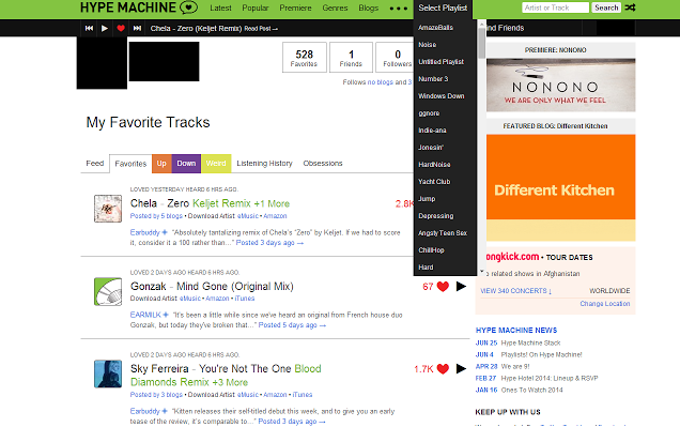Image resolution: width=680 pixels, height=427 pixels.
Task: Open the three-dots more menu
Action: [x=398, y=8]
